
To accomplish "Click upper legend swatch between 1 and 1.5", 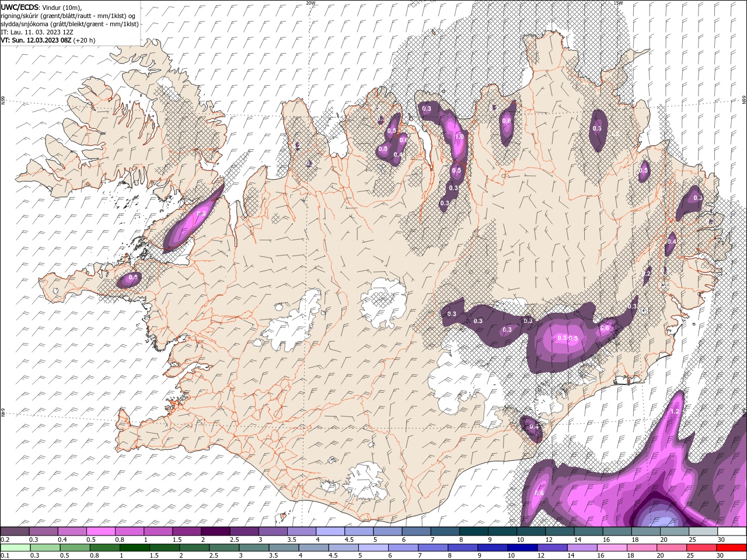I will (x=158, y=531).
